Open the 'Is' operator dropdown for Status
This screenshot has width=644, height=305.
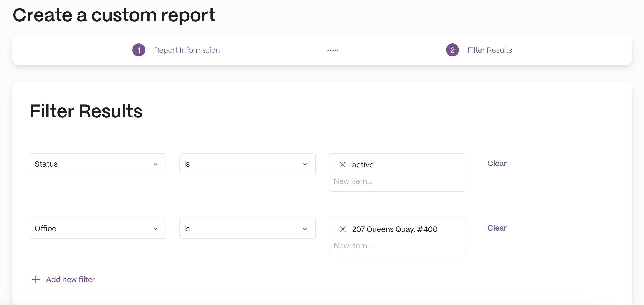point(247,164)
